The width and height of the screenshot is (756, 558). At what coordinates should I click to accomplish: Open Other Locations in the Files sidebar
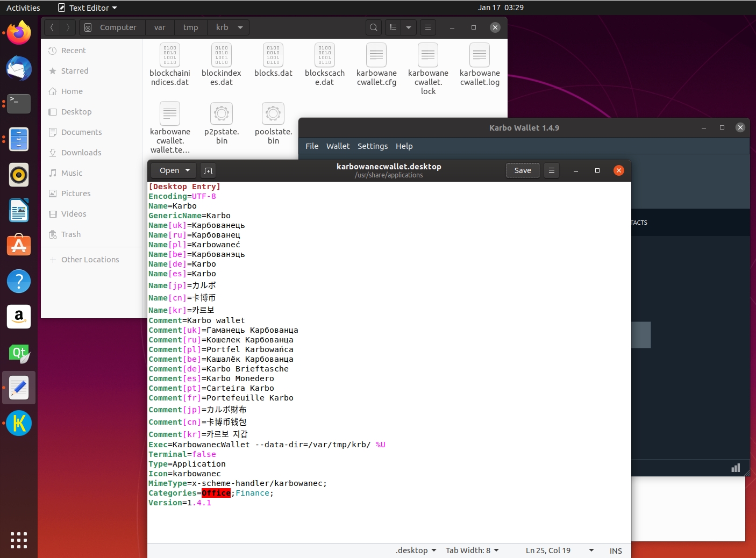click(91, 260)
